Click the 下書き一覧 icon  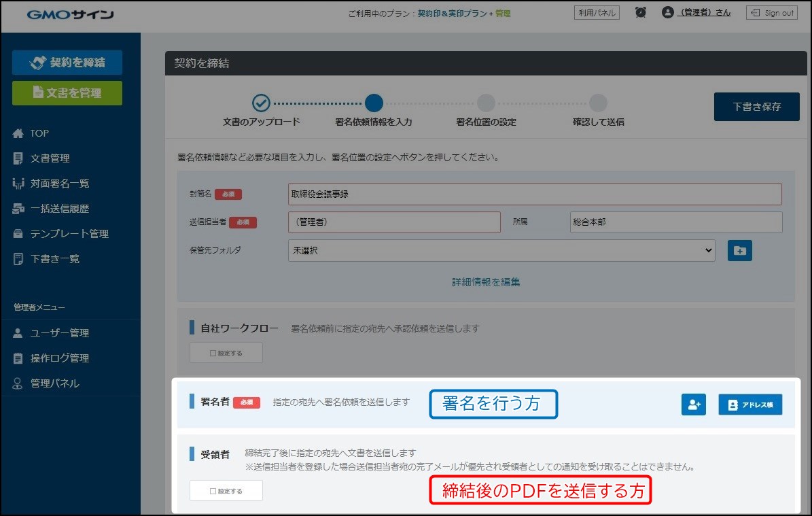18,258
